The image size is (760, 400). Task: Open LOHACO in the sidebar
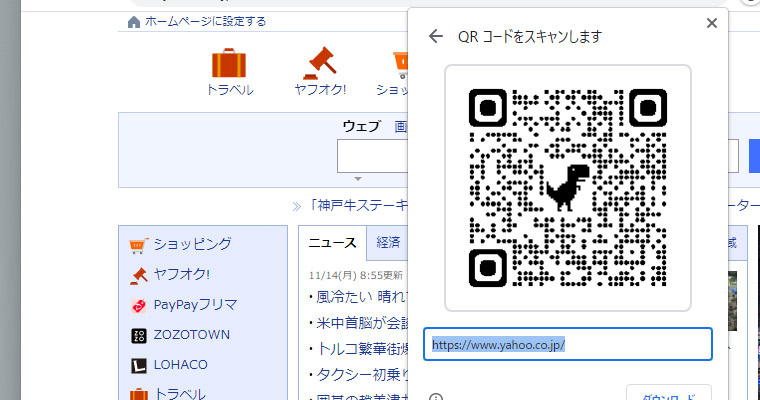(x=180, y=365)
